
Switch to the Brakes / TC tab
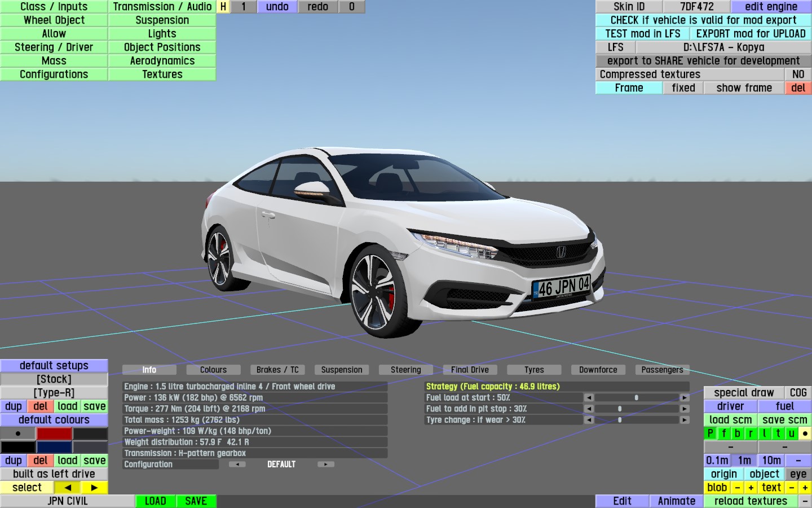(x=277, y=370)
